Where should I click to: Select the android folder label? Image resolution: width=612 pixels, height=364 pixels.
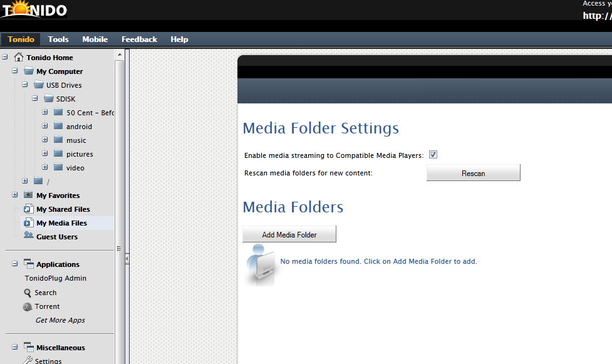(79, 127)
